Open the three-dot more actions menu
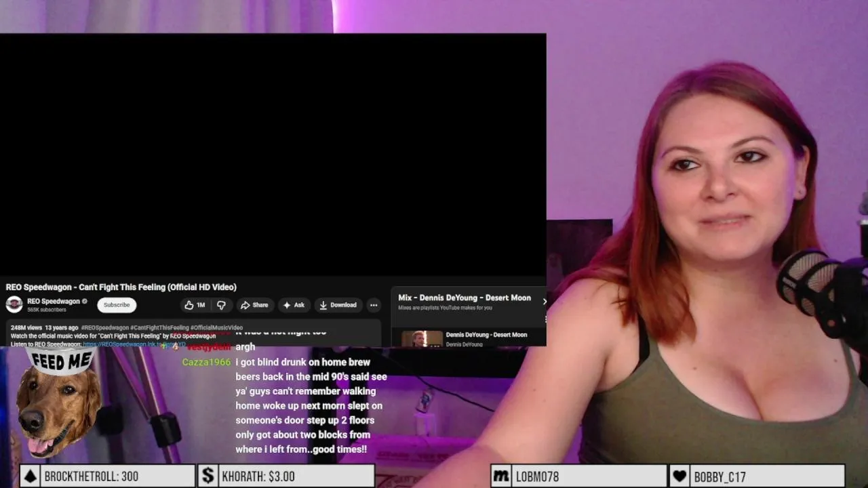 pos(374,305)
